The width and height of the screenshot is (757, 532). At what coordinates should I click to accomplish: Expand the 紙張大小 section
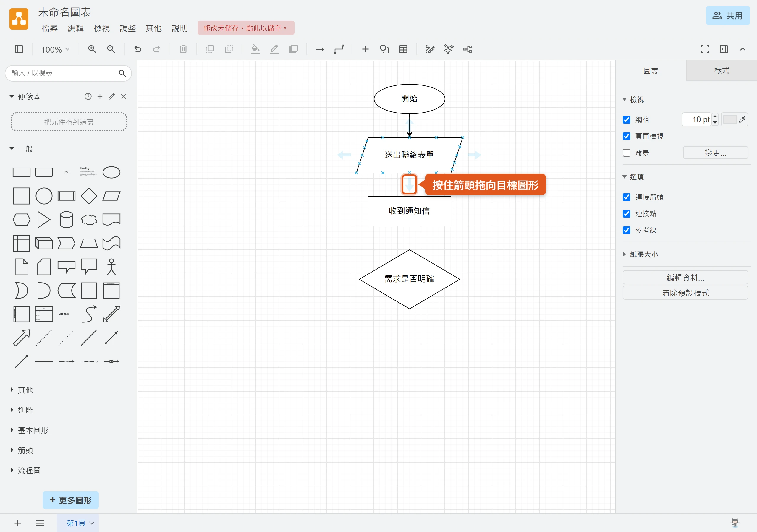tap(640, 254)
